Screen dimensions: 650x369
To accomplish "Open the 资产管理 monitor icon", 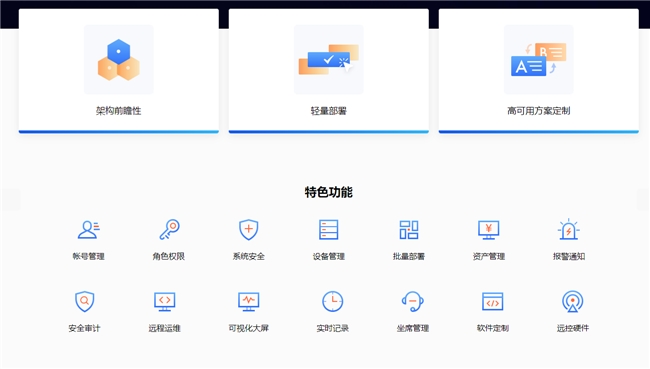I will (x=489, y=230).
